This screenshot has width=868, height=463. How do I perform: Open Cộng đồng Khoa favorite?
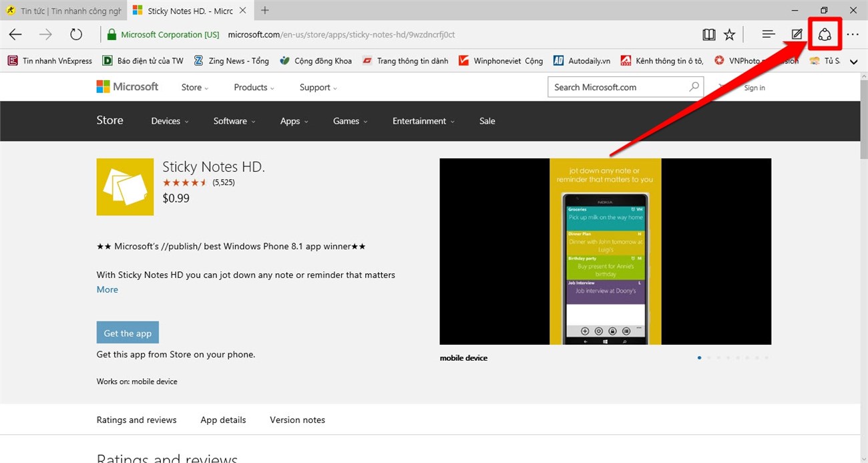tap(315, 61)
